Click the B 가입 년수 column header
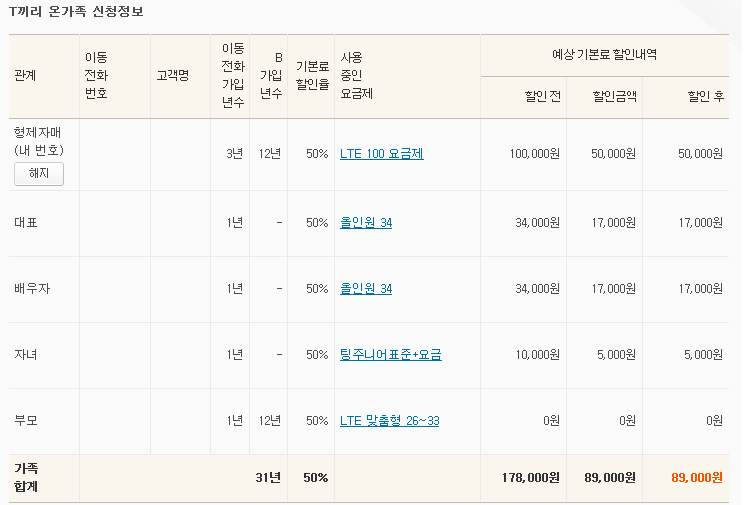 [x=271, y=75]
